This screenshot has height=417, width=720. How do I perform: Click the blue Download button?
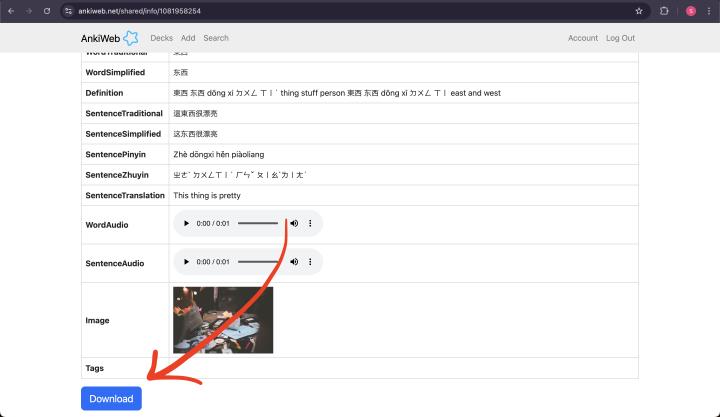(111, 399)
